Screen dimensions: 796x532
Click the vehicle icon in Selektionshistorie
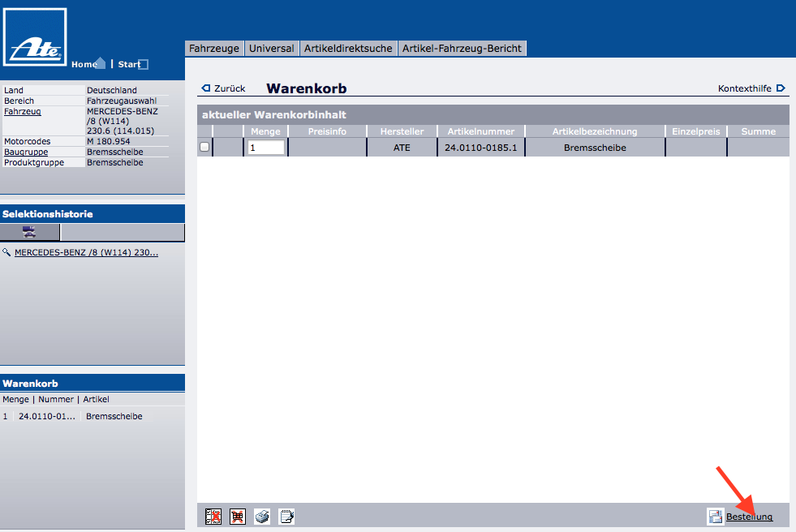[30, 233]
